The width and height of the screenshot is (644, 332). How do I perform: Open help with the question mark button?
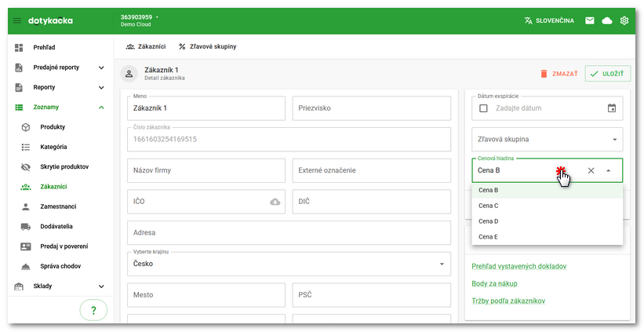(93, 310)
